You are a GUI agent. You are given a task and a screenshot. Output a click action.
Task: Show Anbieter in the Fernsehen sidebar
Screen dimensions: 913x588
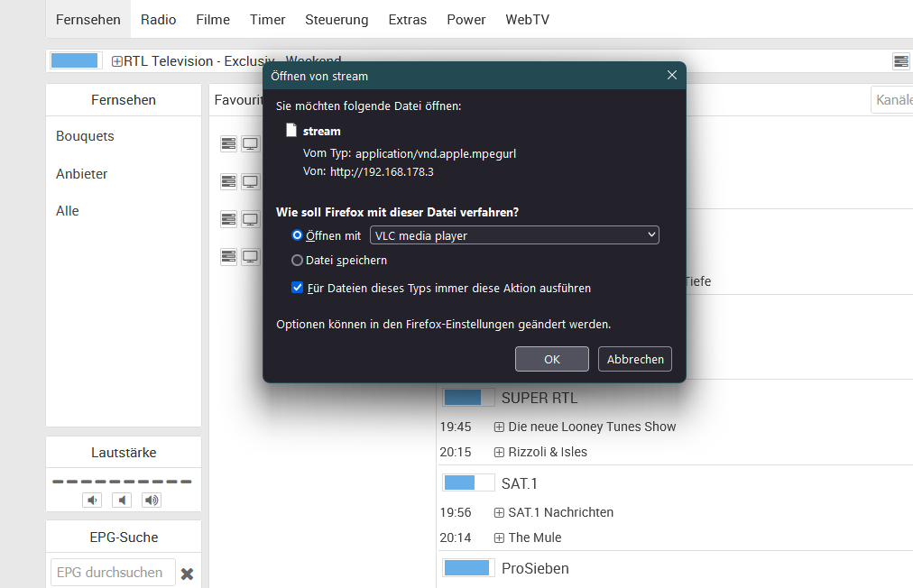point(81,174)
